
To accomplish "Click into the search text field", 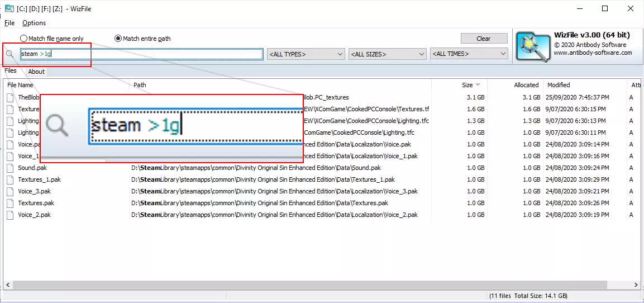I will (x=142, y=54).
